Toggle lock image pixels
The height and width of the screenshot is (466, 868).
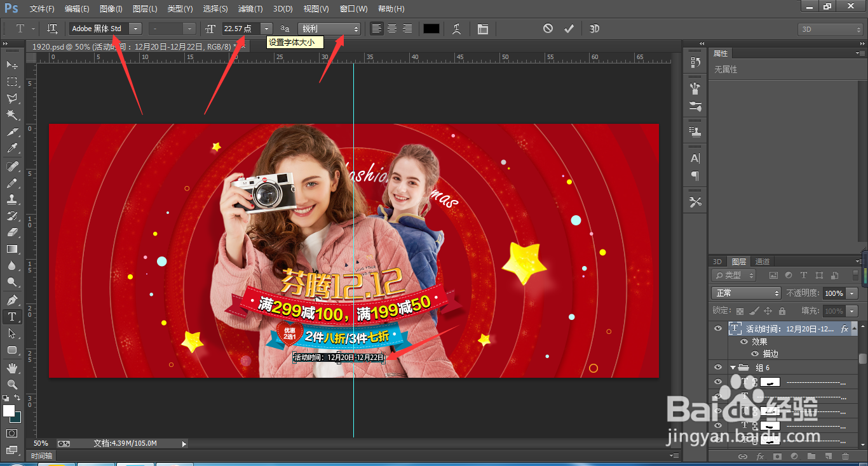[754, 311]
